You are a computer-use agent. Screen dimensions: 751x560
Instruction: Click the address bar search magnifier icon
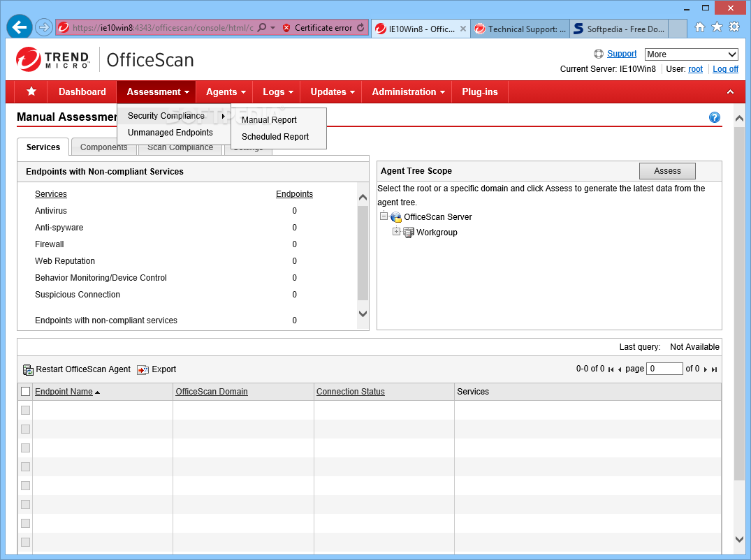pyautogui.click(x=261, y=28)
